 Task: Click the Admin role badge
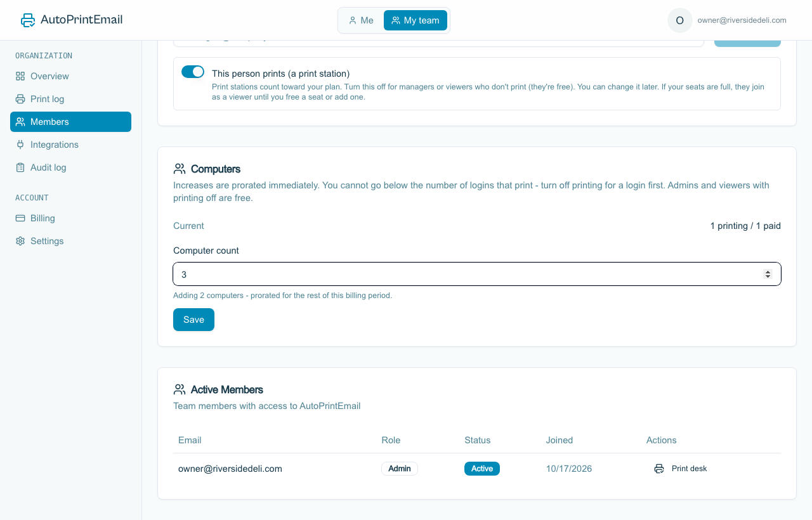coord(400,469)
